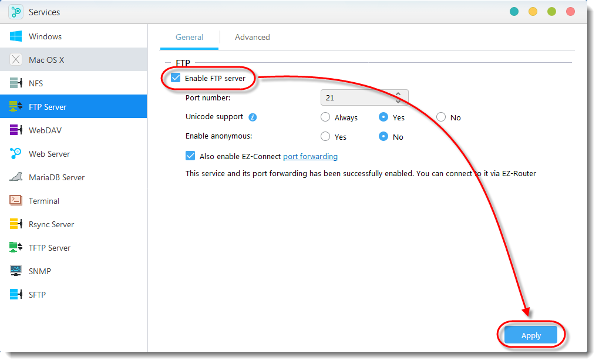Click the Unicode support info icon
The width and height of the screenshot is (599, 364).
click(253, 117)
